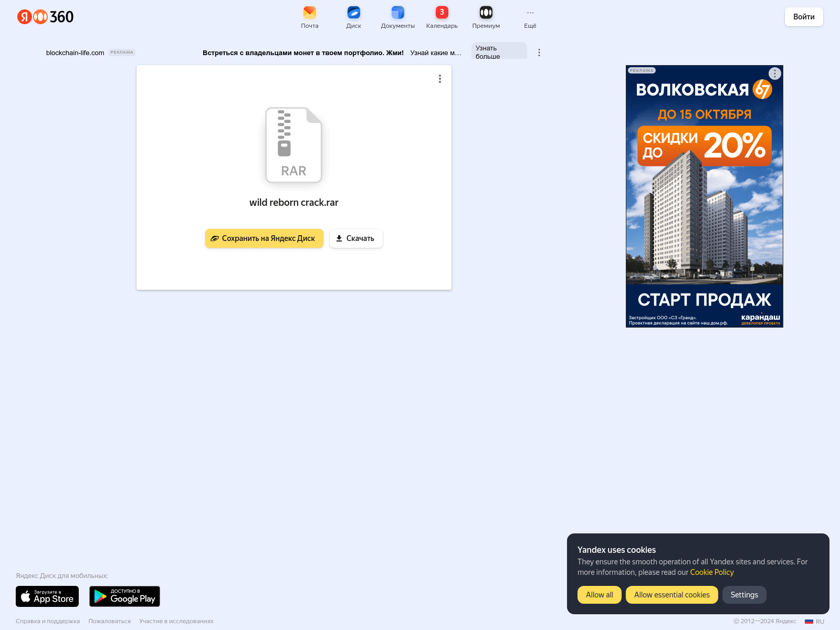
Task: Expand the Ещё more services menu
Action: (x=530, y=17)
